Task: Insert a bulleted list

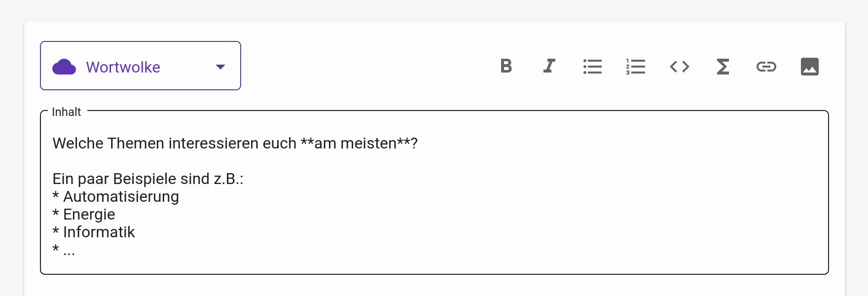Action: [x=592, y=66]
